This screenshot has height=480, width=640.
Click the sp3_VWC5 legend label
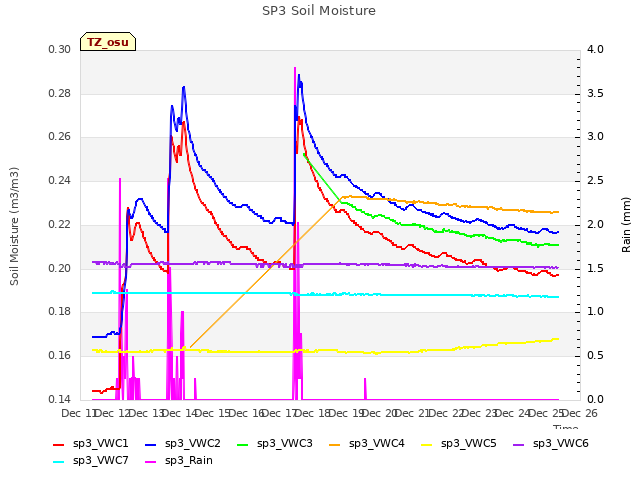469,444
